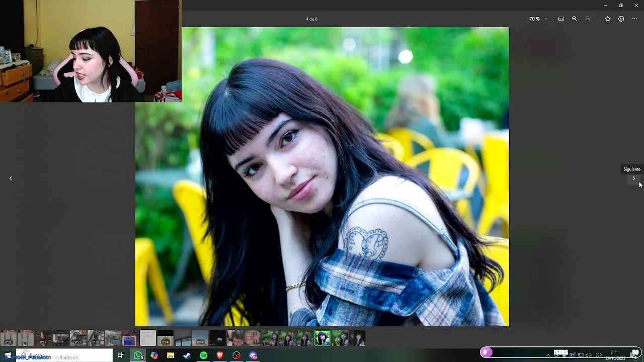
Task: Zoom out with the magnifier minus icon
Action: 588,19
